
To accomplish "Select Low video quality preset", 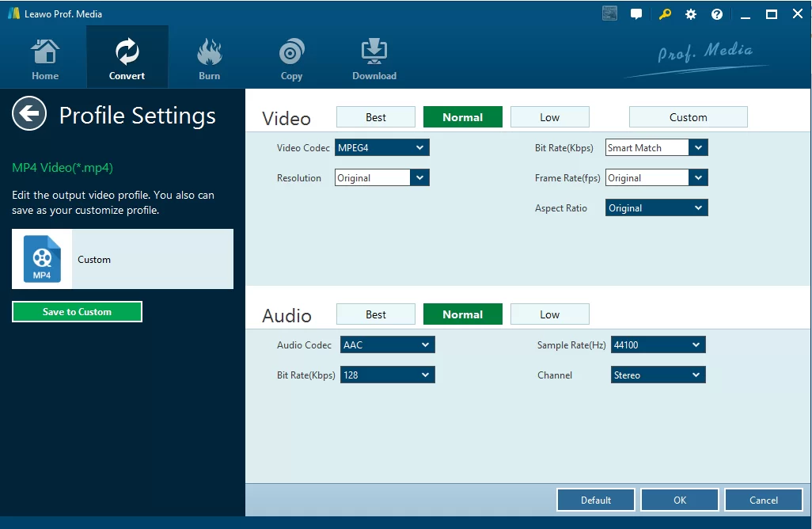I will click(550, 117).
